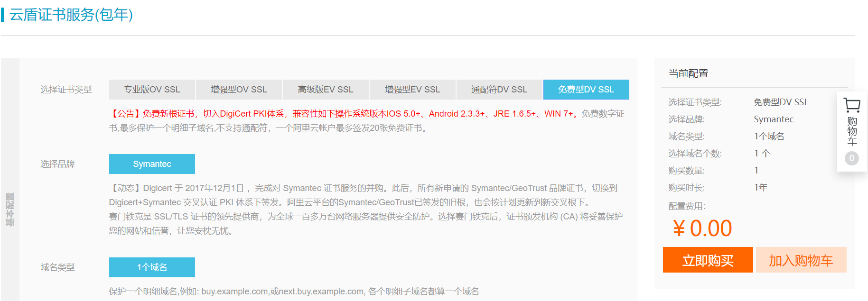This screenshot has height=301, width=868.
Task: Switch to 通配符DV SSL option
Action: click(x=499, y=90)
